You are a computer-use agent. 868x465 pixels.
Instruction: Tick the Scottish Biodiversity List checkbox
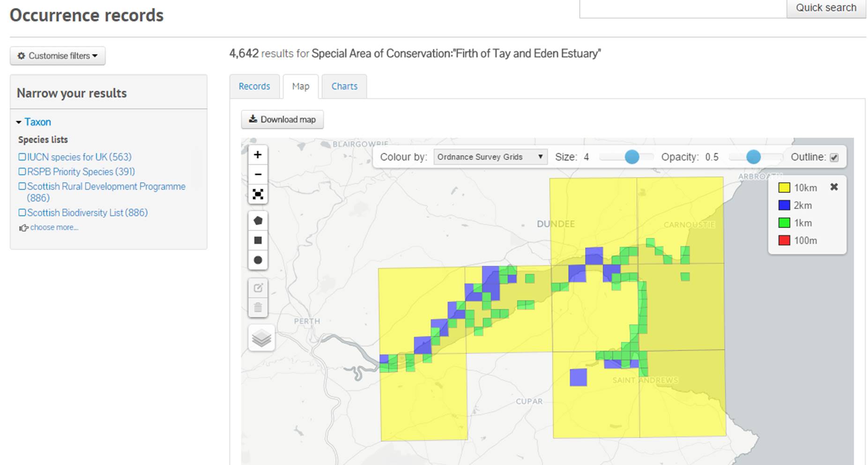pyautogui.click(x=22, y=213)
